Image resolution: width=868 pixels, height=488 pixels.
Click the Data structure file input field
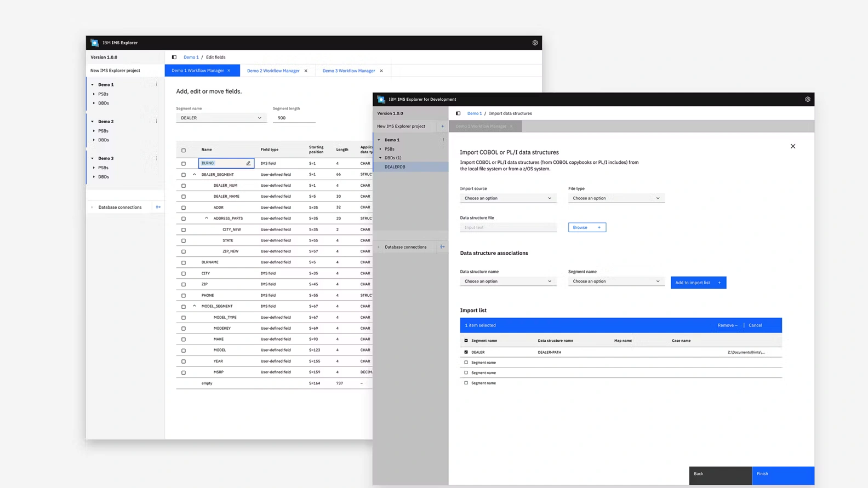[x=508, y=227]
